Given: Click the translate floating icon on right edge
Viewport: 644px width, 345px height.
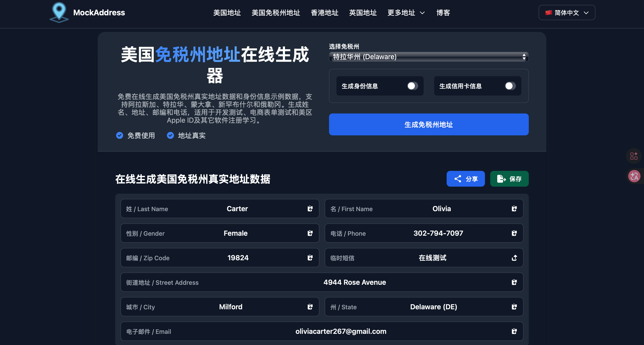Looking at the screenshot, I should [634, 176].
